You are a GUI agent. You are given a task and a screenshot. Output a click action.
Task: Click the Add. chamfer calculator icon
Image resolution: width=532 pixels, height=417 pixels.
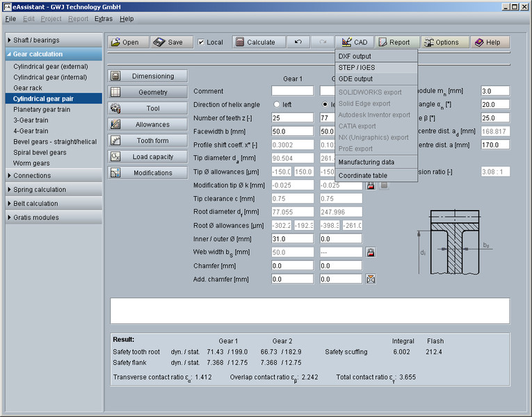(371, 279)
